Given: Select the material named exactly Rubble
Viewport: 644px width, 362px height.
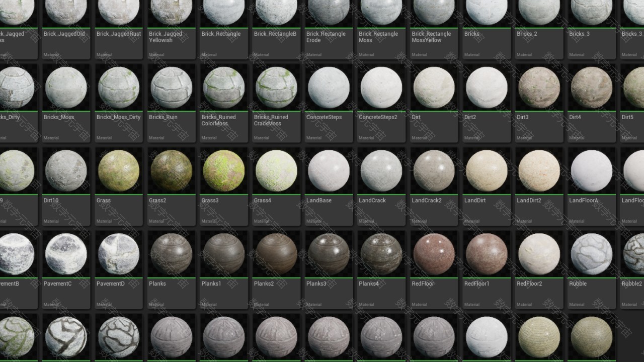Looking at the screenshot, I should point(591,269).
